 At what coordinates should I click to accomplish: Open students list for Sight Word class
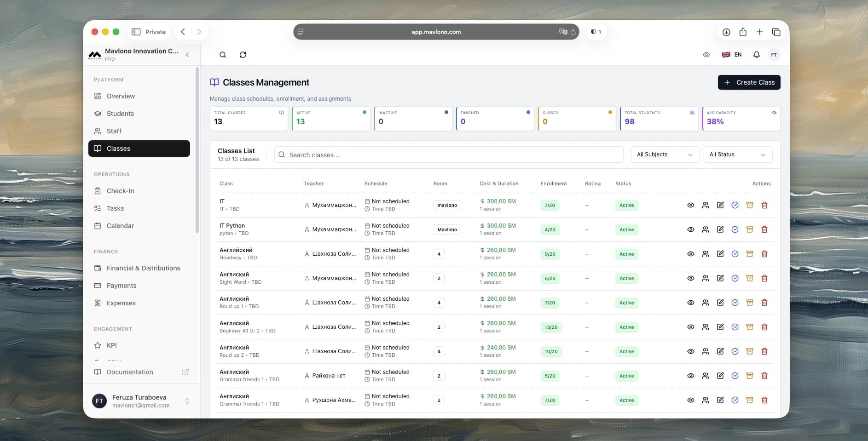(705, 278)
